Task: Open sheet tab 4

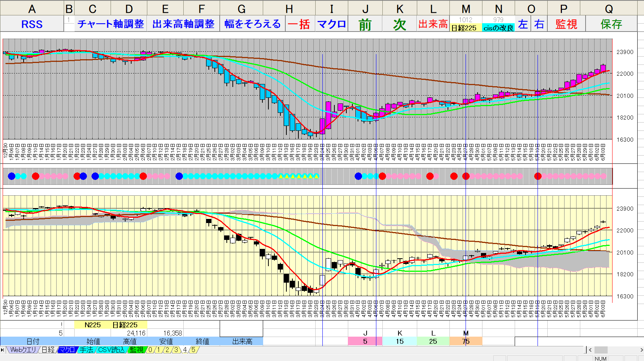Action: (185, 350)
